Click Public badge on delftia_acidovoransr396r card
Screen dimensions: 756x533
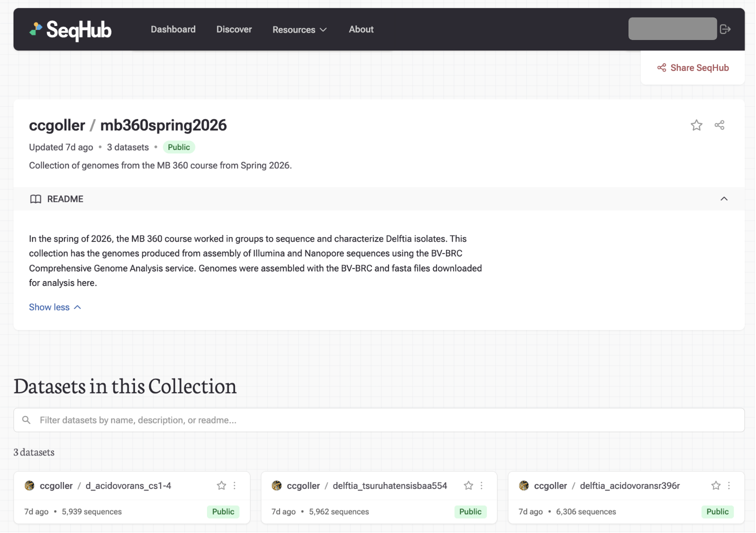point(717,511)
